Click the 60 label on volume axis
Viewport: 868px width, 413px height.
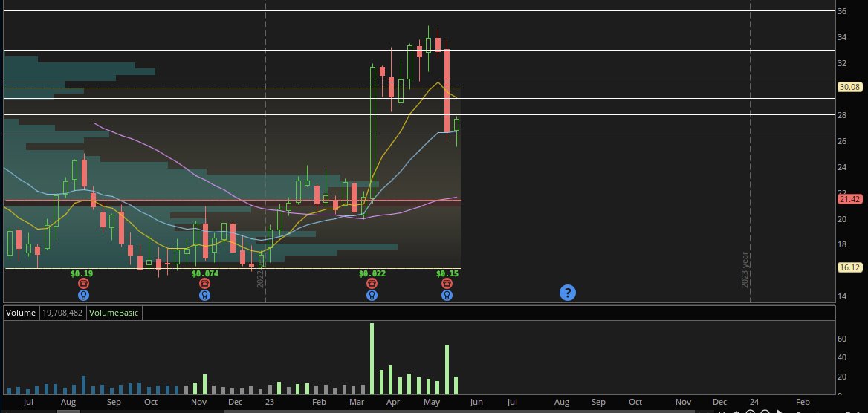841,339
